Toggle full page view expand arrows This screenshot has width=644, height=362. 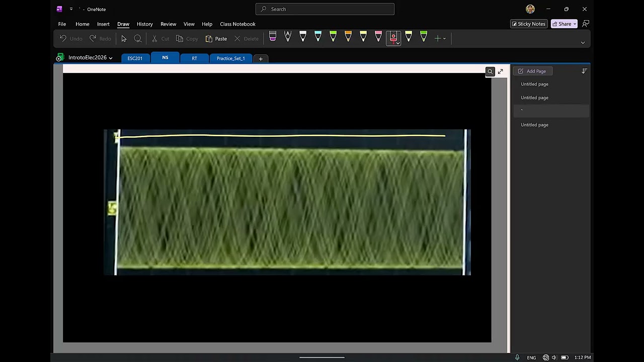500,71
